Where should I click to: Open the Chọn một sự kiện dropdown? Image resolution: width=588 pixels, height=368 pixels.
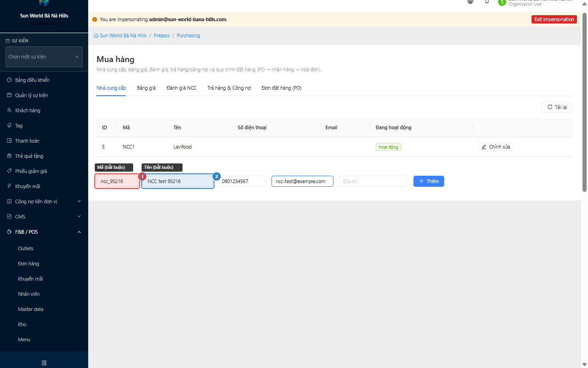point(44,57)
